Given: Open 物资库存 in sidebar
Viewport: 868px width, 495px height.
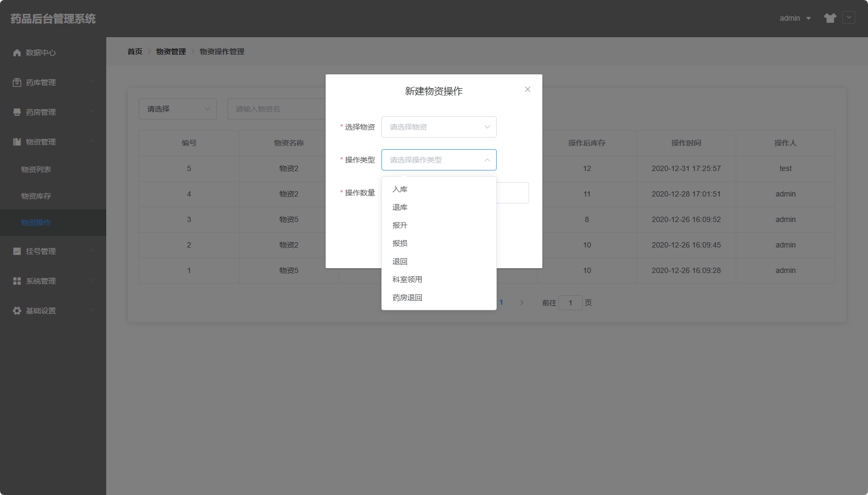Looking at the screenshot, I should click(x=53, y=196).
